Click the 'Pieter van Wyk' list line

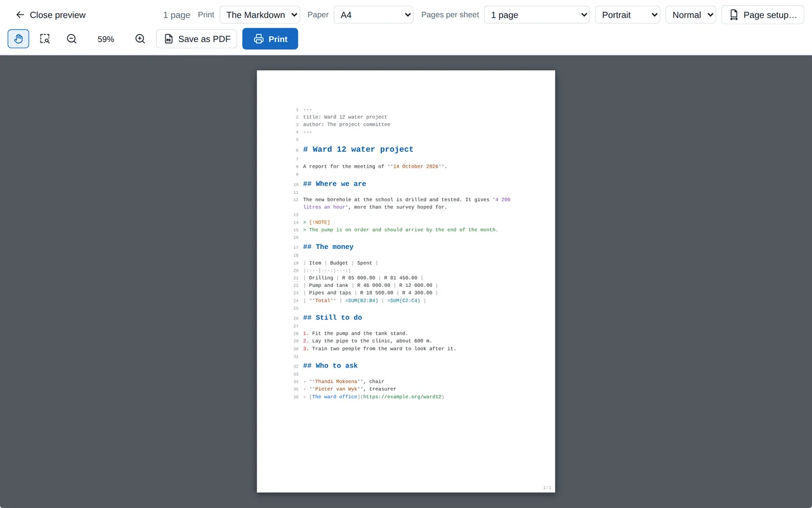[350, 389]
